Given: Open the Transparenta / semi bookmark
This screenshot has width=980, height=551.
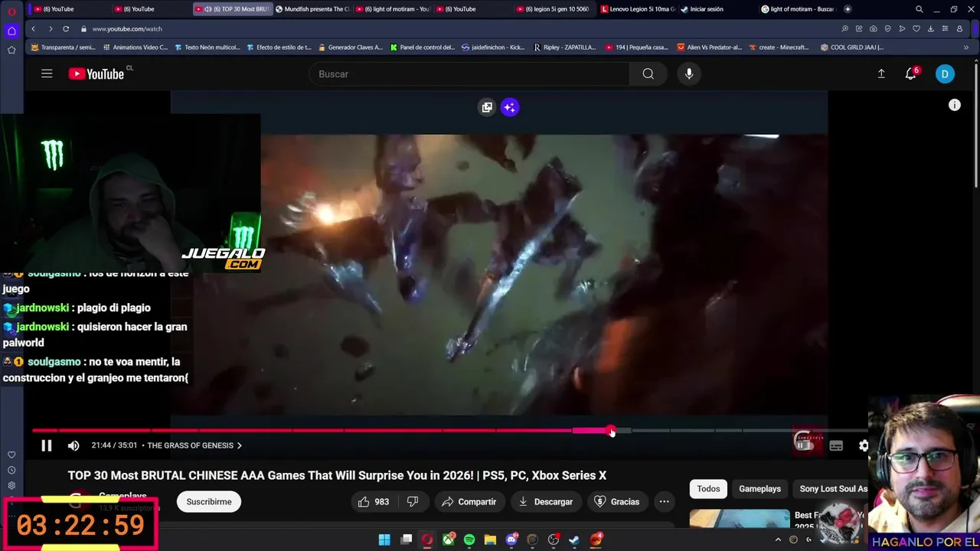Looking at the screenshot, I should tap(63, 47).
